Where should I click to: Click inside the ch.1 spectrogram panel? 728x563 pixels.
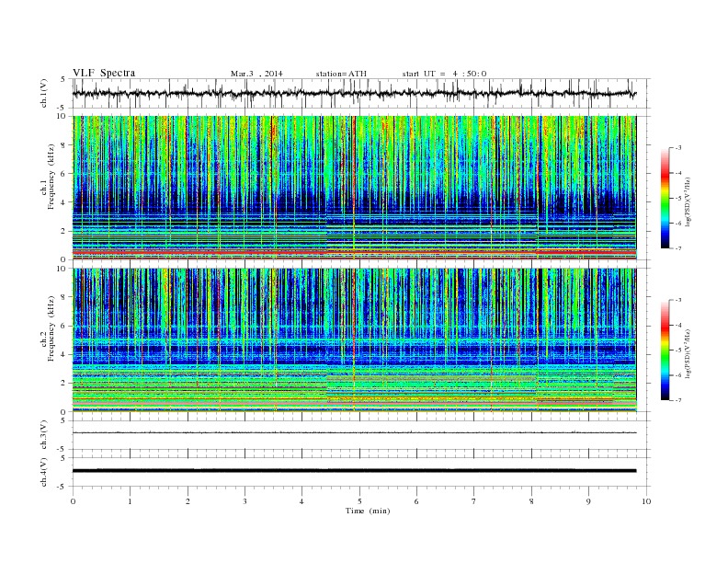point(355,188)
